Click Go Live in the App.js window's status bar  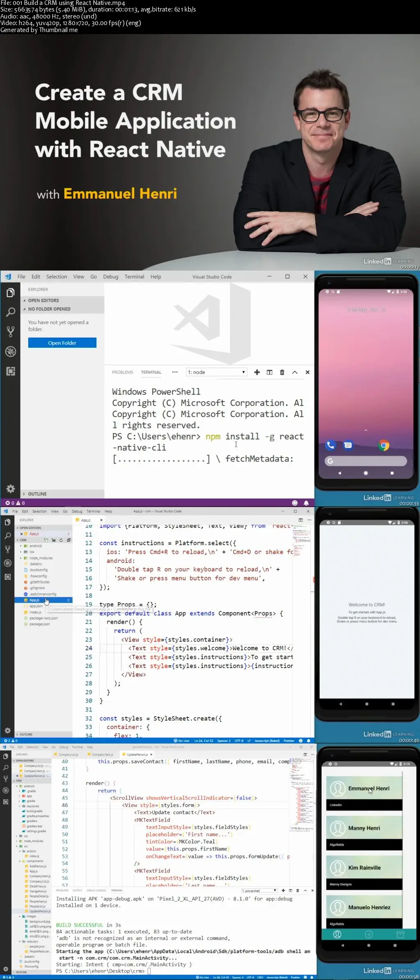point(181,741)
